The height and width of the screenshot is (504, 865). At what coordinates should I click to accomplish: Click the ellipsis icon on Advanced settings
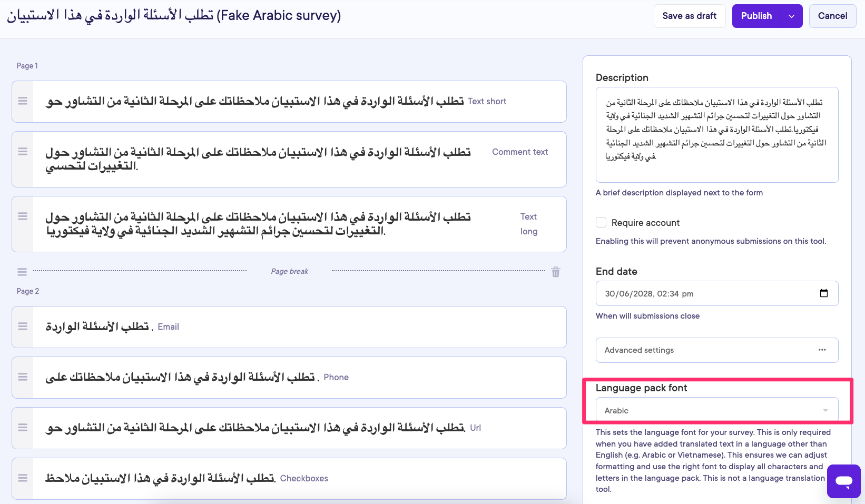pos(822,350)
